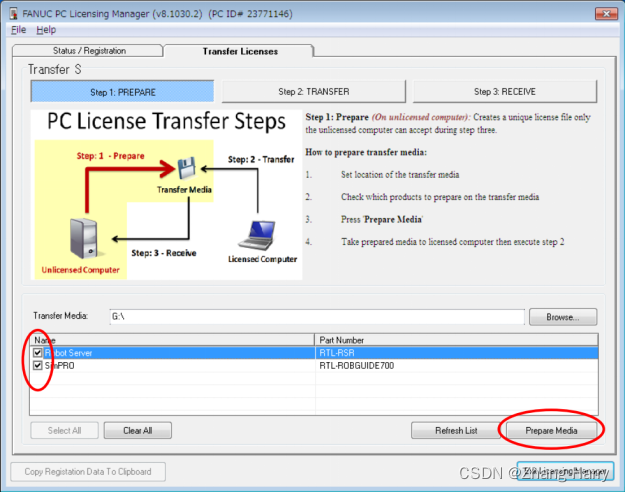This screenshot has height=492, width=625.
Task: Uncheck the SimPRO checkbox
Action: point(38,365)
